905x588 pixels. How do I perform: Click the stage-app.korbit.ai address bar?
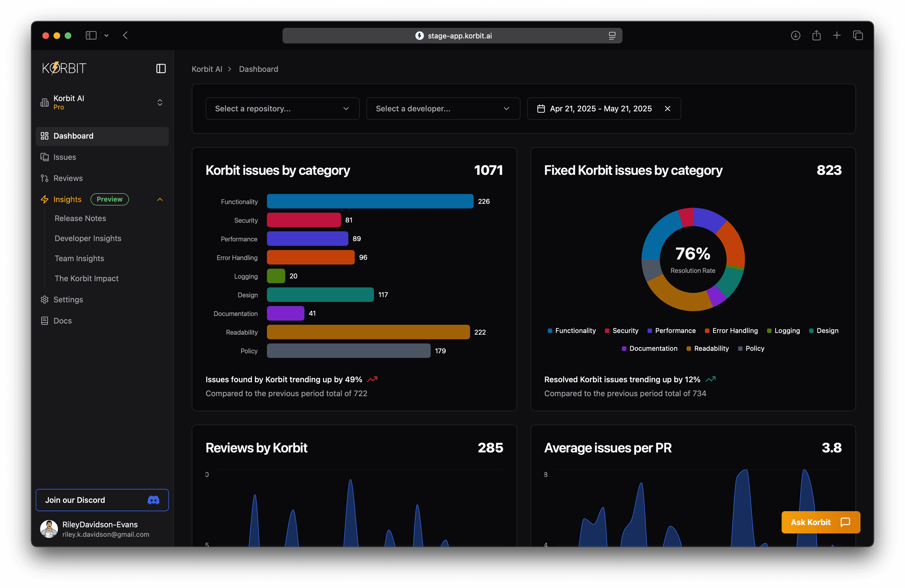pos(452,36)
